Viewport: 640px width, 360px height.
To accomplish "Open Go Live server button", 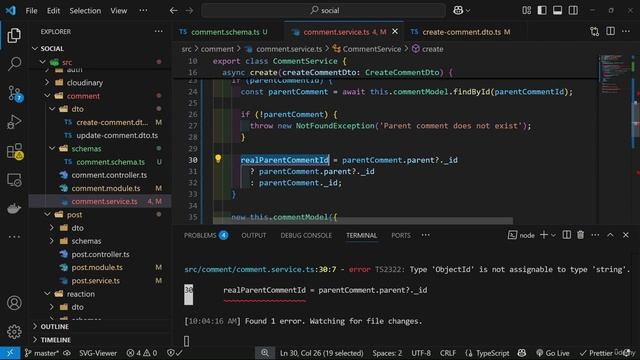I will coord(552,353).
